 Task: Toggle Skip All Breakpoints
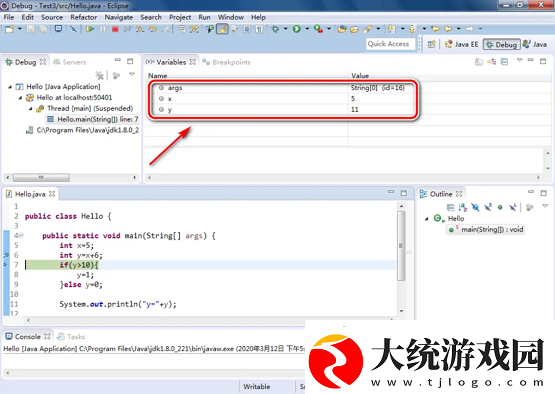[x=73, y=29]
